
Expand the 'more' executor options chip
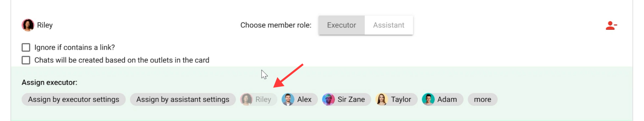[x=482, y=99]
